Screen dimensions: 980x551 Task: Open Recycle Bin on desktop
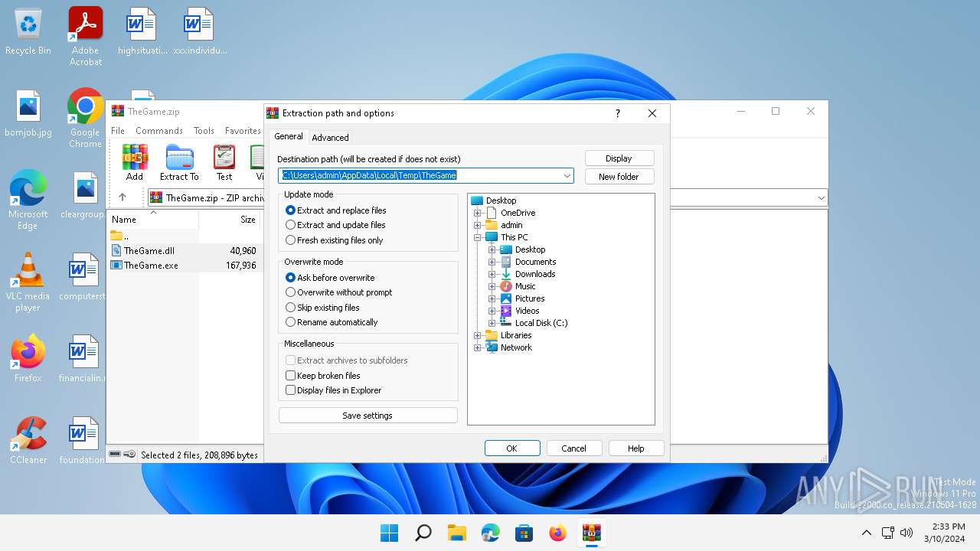coord(28,32)
